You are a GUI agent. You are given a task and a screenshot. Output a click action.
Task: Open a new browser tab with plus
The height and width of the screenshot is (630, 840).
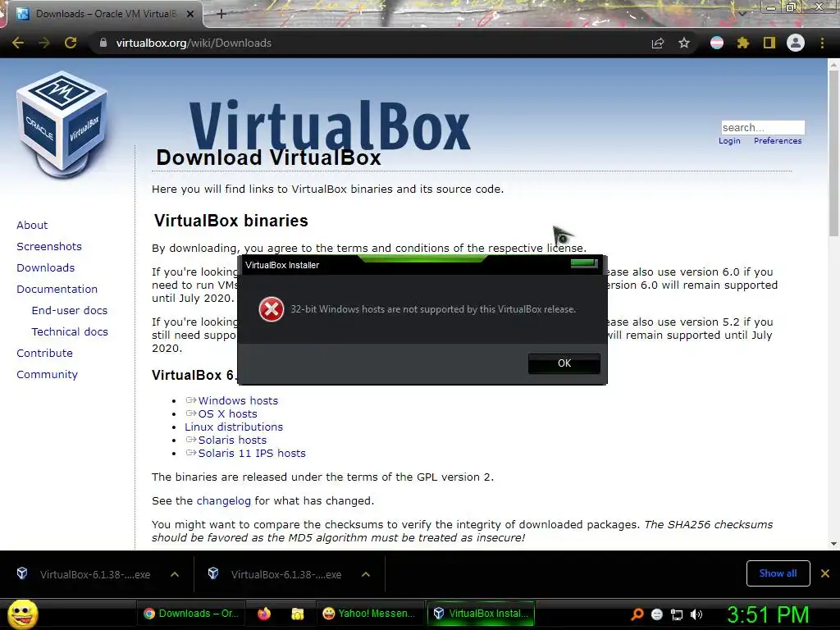(221, 14)
